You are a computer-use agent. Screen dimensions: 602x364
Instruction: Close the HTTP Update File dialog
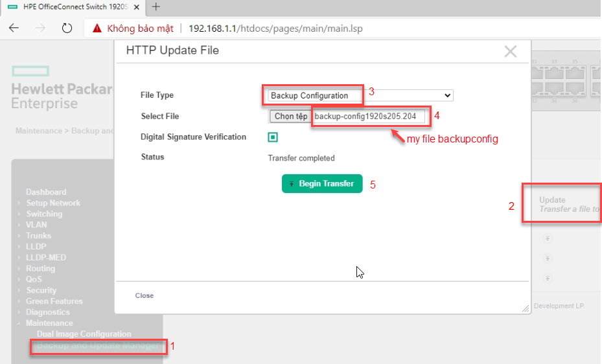511,52
